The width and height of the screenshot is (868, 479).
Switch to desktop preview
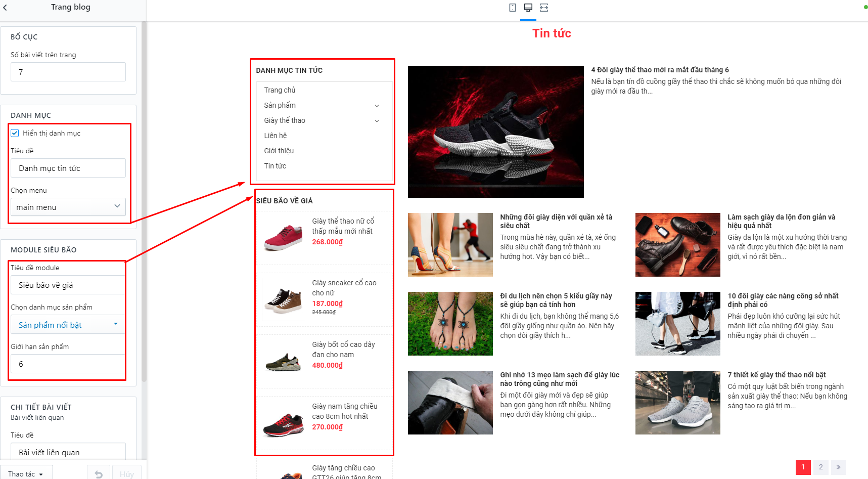click(528, 8)
